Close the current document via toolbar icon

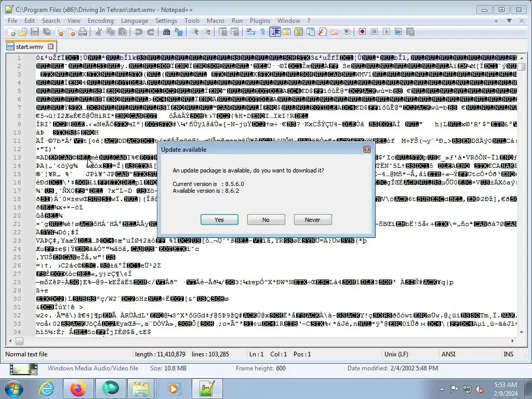[x=59, y=32]
